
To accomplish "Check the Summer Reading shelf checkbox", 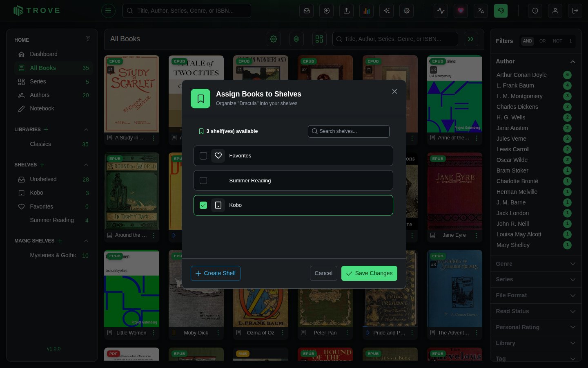I will [203, 180].
